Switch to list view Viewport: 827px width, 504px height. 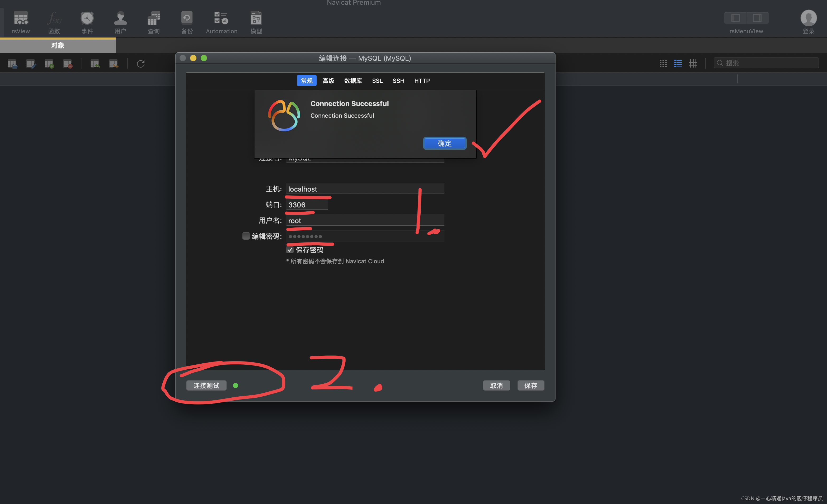[x=678, y=63]
